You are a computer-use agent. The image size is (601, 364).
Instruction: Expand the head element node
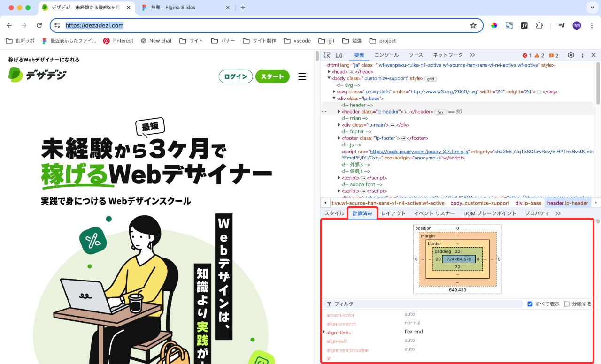329,72
